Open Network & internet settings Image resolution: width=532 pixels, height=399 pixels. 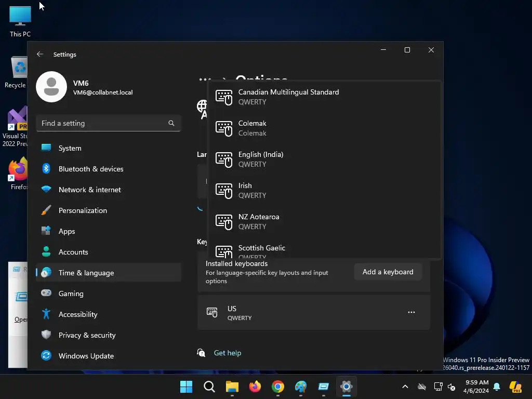[x=108, y=190]
